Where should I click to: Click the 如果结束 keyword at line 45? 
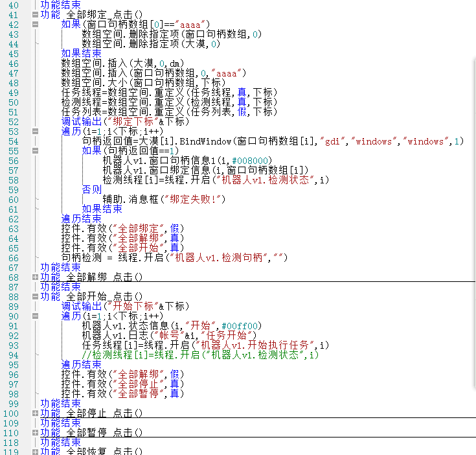click(82, 54)
